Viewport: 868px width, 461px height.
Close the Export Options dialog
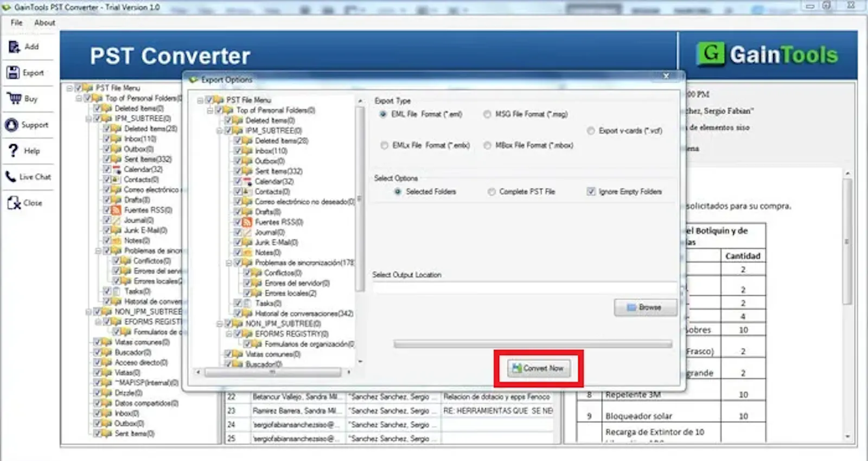pyautogui.click(x=666, y=76)
